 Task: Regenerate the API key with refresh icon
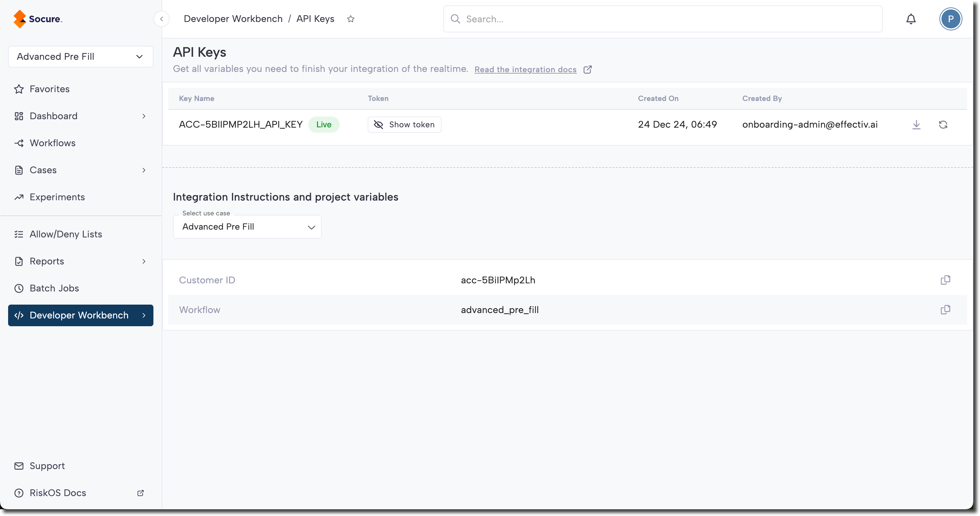pos(943,124)
